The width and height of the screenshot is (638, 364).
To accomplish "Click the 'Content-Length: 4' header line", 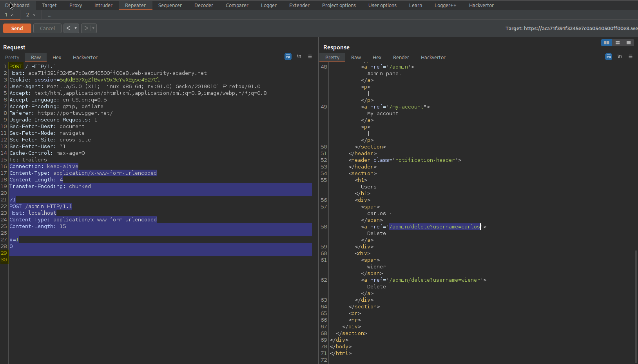I will 36,180.
